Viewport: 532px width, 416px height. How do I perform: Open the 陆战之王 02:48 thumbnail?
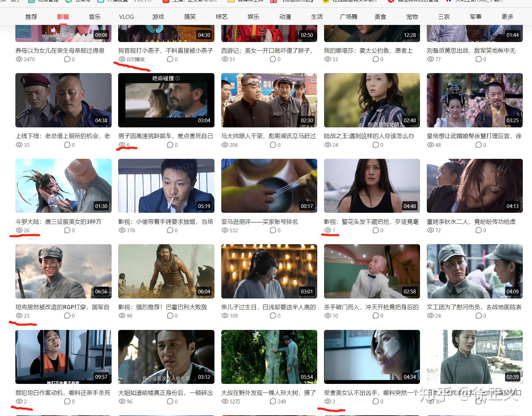point(372,100)
